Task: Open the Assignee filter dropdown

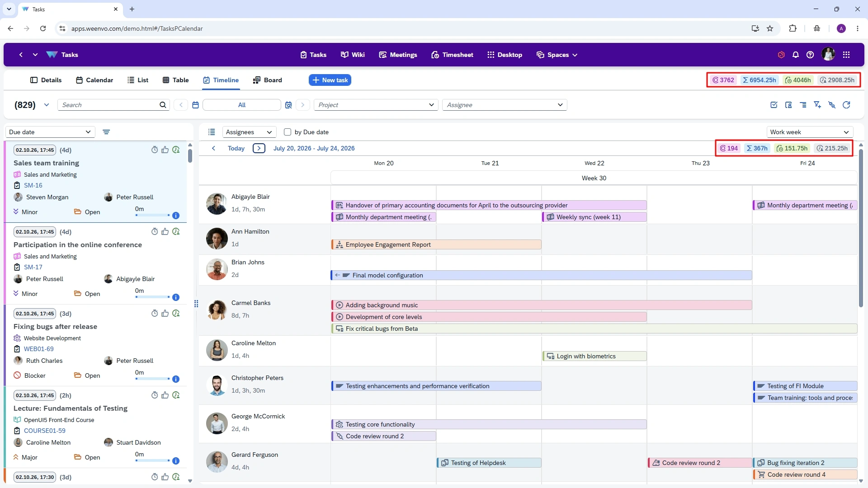Action: (x=505, y=105)
